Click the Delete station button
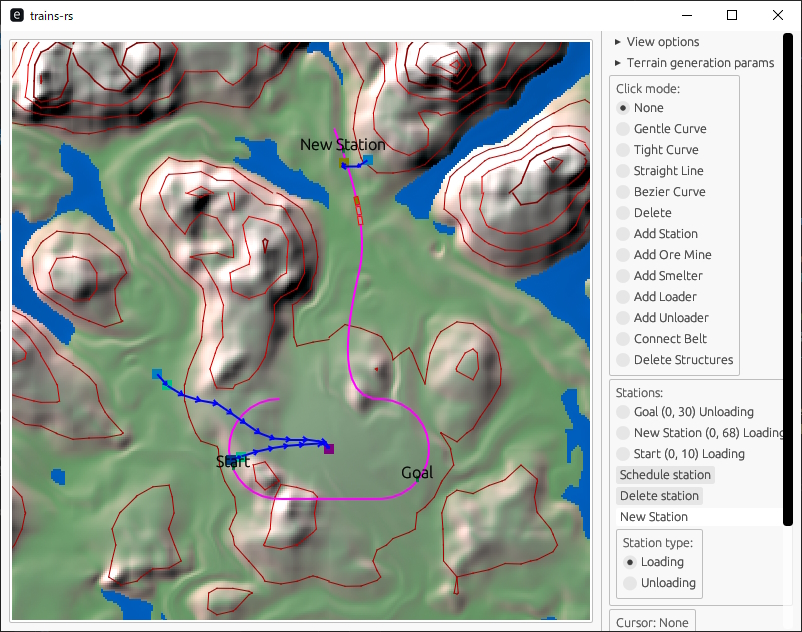The width and height of the screenshot is (802, 632). [659, 496]
